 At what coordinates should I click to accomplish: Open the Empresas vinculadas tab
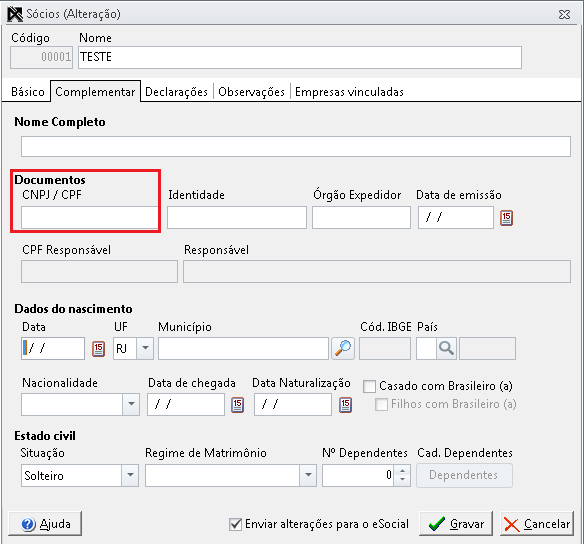pos(349,92)
